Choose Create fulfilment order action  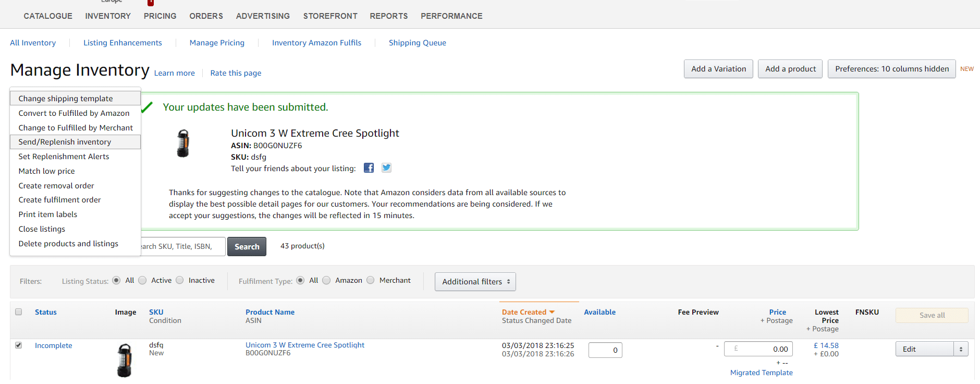click(76, 200)
